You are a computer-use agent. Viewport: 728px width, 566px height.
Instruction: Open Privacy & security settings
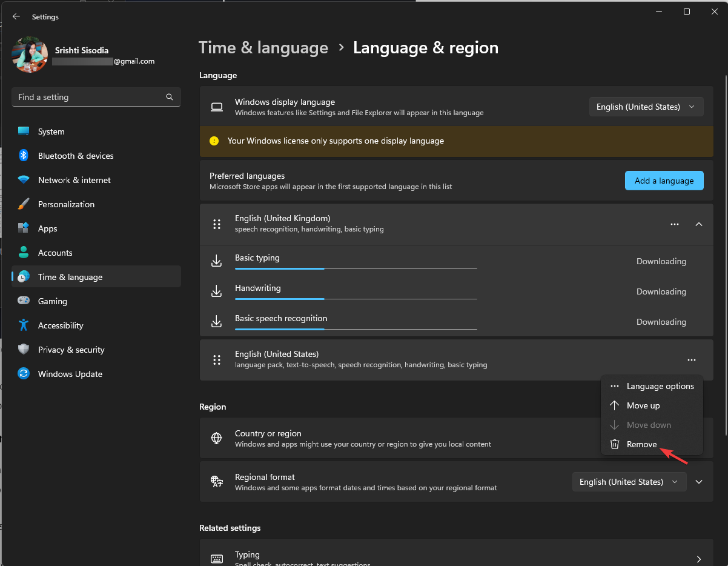(x=96, y=350)
